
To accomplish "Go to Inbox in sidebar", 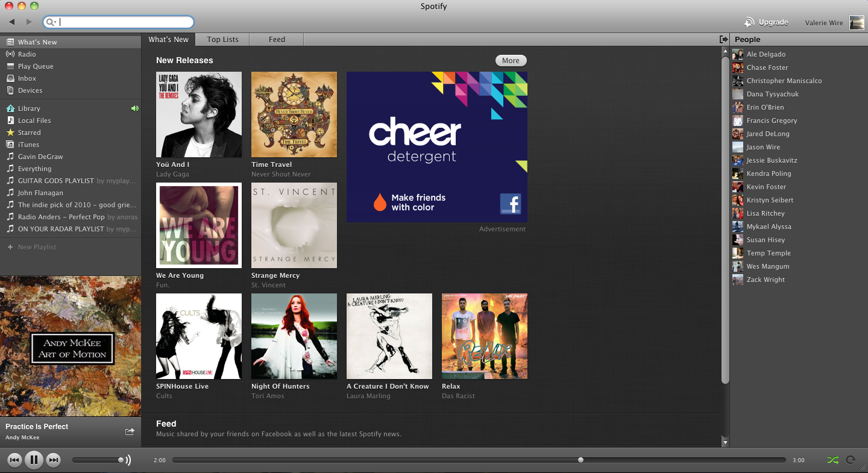I will coord(27,78).
